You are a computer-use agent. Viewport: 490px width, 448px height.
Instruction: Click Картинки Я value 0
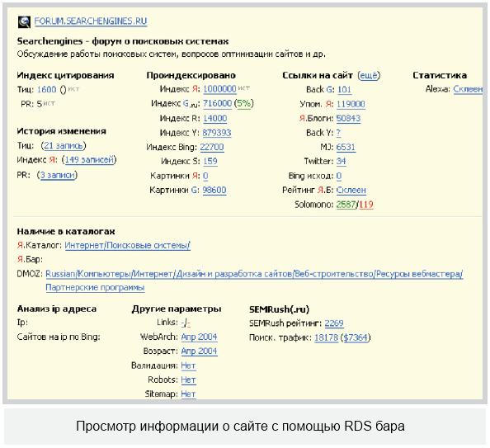tap(205, 176)
